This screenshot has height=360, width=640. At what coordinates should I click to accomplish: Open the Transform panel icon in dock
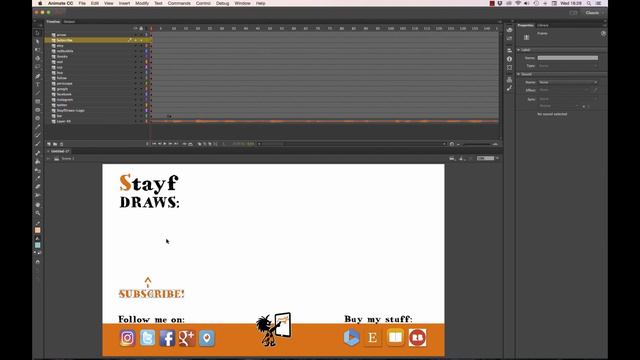(x=509, y=67)
